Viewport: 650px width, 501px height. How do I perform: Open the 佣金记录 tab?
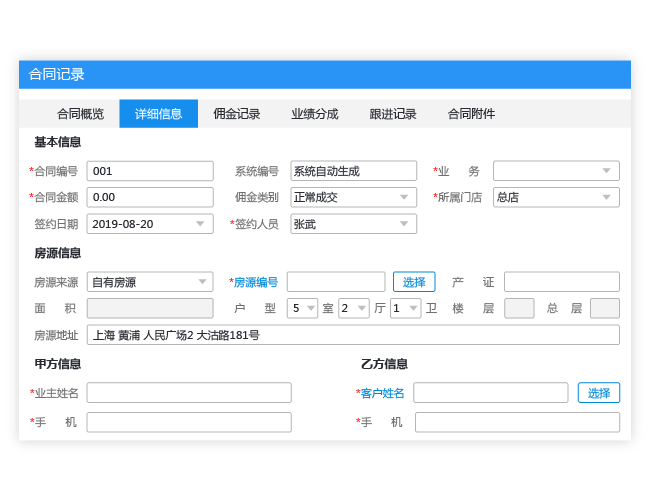pos(237,114)
